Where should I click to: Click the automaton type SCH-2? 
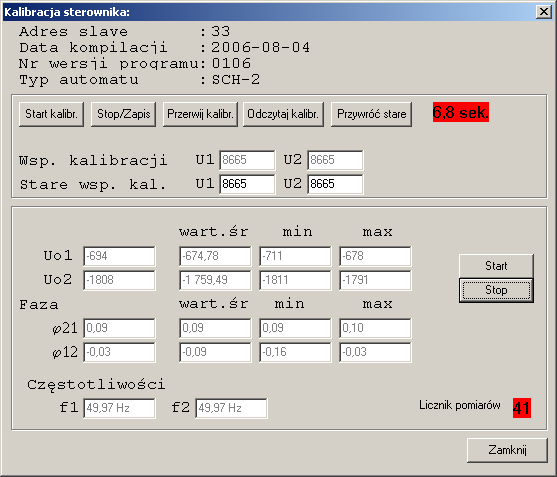point(236,80)
